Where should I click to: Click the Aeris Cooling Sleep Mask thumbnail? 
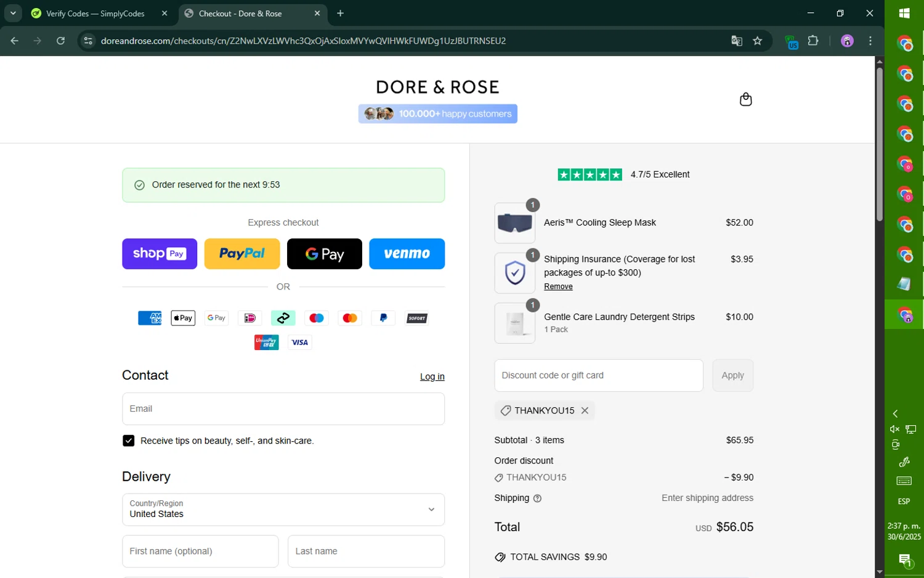(514, 223)
